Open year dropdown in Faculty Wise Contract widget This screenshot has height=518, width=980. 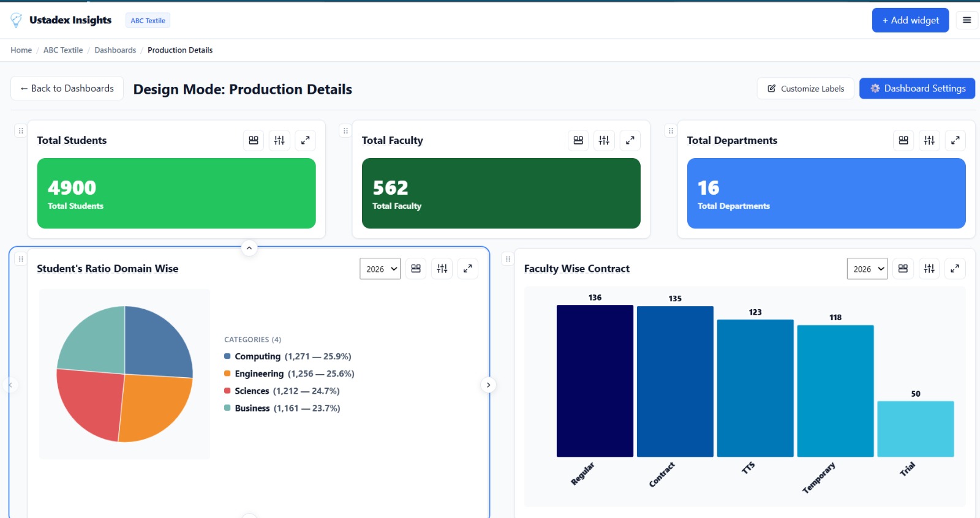[867, 269]
